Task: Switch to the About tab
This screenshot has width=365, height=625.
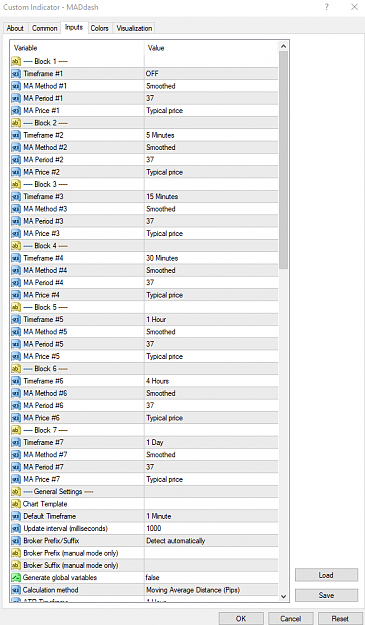Action: click(15, 28)
